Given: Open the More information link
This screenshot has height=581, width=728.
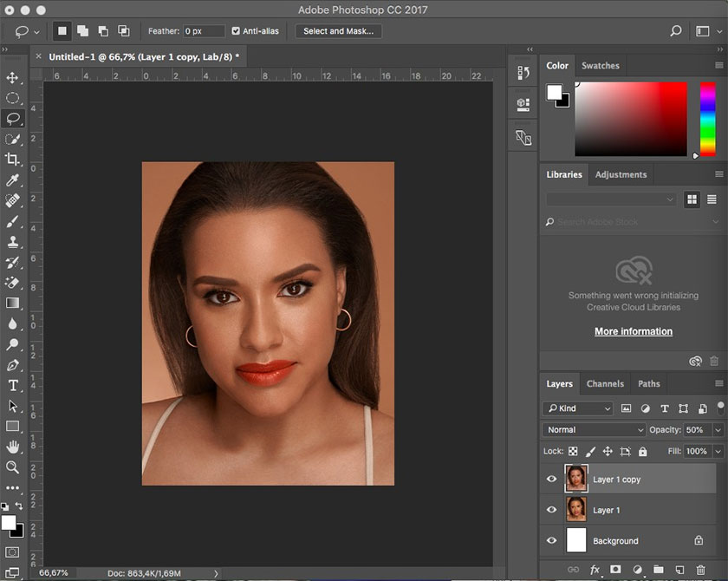Looking at the screenshot, I should click(633, 331).
